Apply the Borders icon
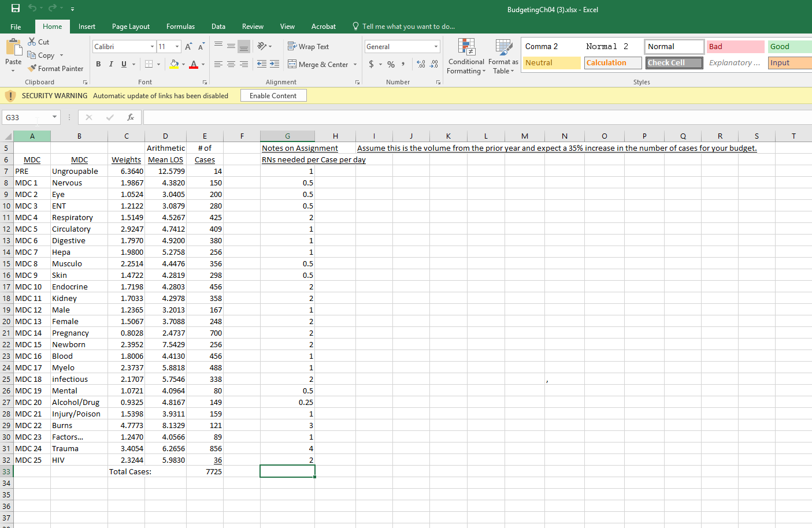 (149, 64)
